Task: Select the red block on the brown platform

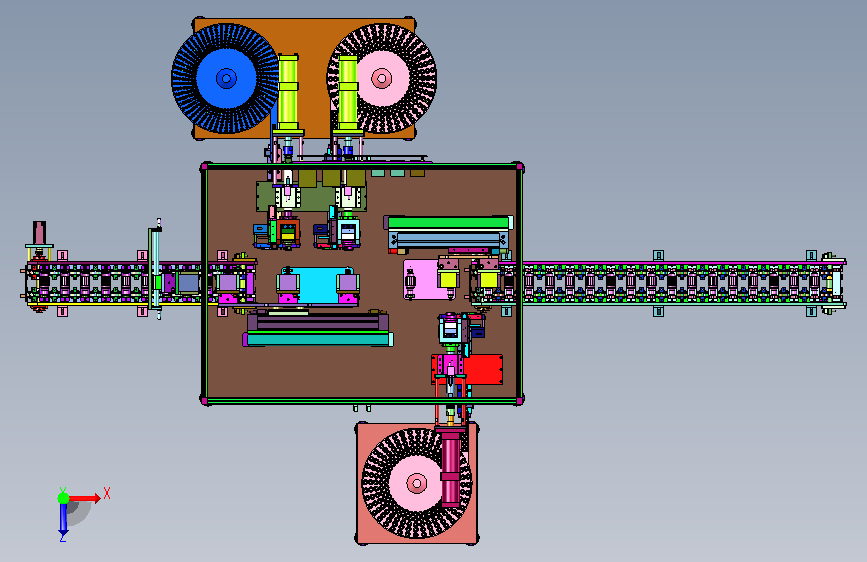Action: 483,370
